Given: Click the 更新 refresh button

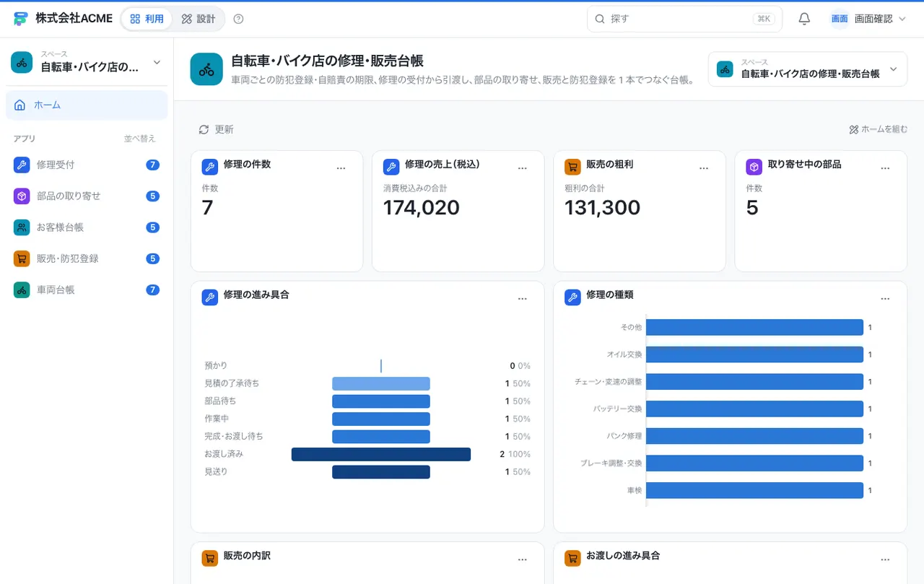Looking at the screenshot, I should tap(216, 129).
